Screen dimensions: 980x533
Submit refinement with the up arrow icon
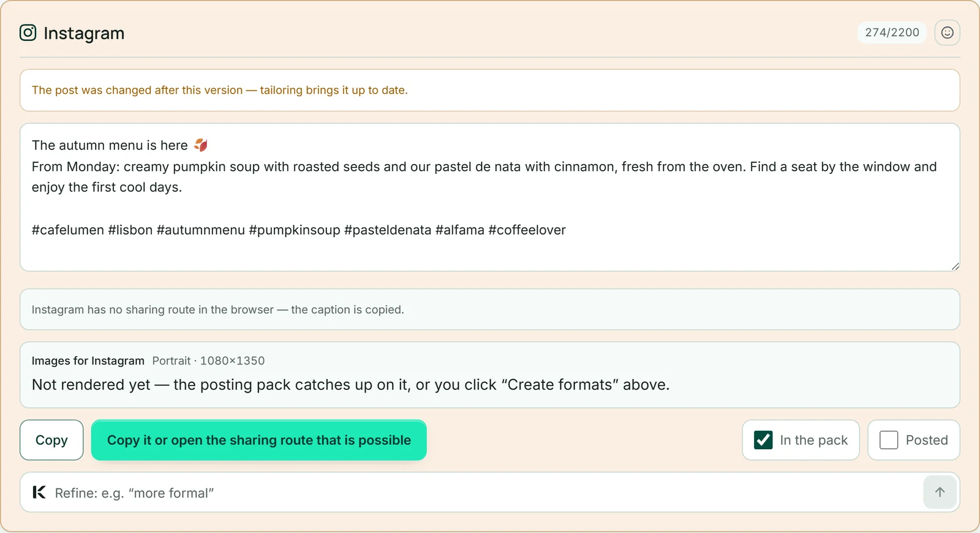940,492
